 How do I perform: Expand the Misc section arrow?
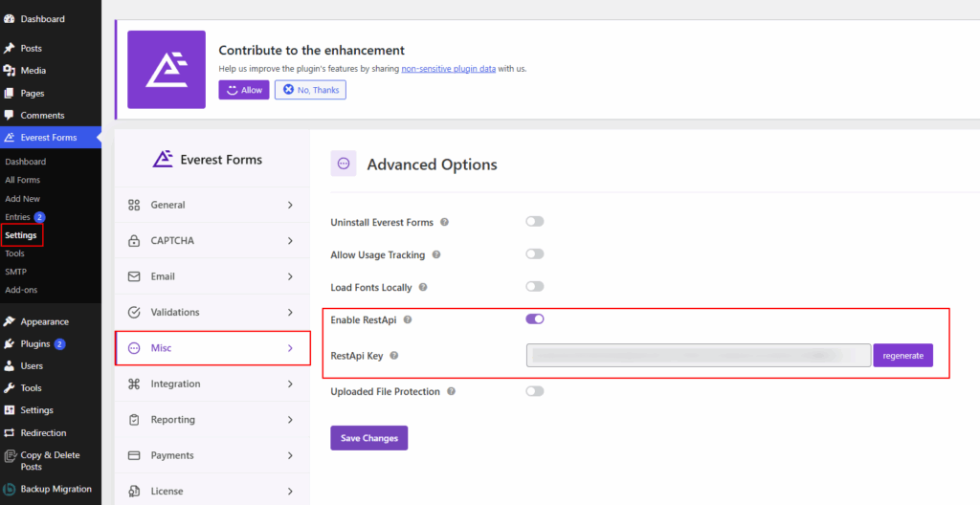(290, 348)
